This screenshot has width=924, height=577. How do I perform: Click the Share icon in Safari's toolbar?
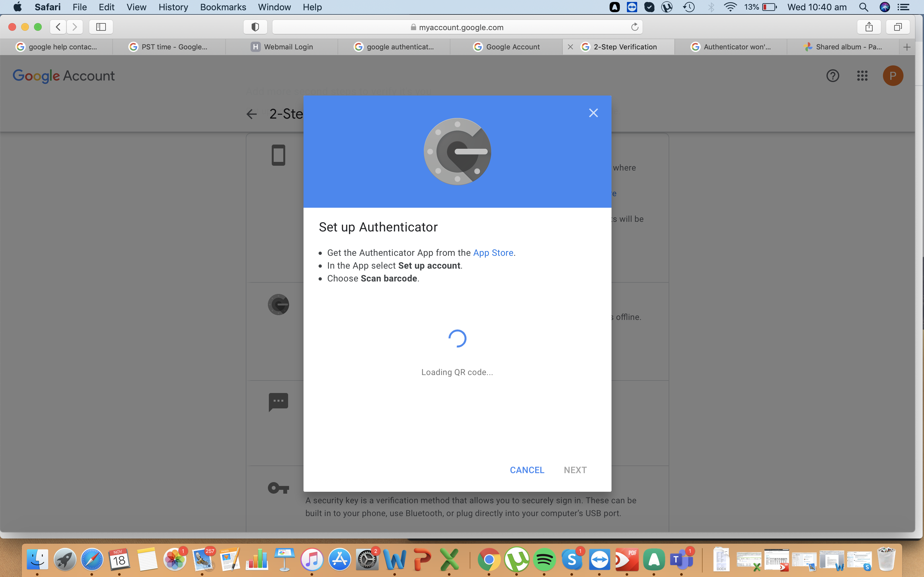point(869,27)
